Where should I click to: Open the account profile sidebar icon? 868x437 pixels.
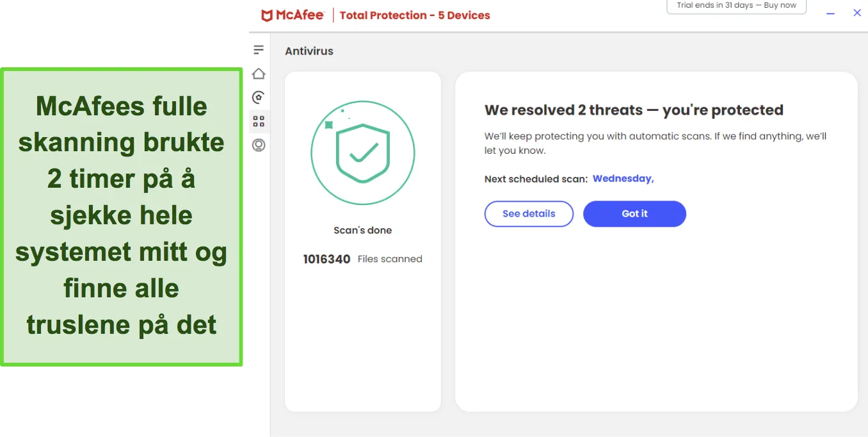(259, 145)
